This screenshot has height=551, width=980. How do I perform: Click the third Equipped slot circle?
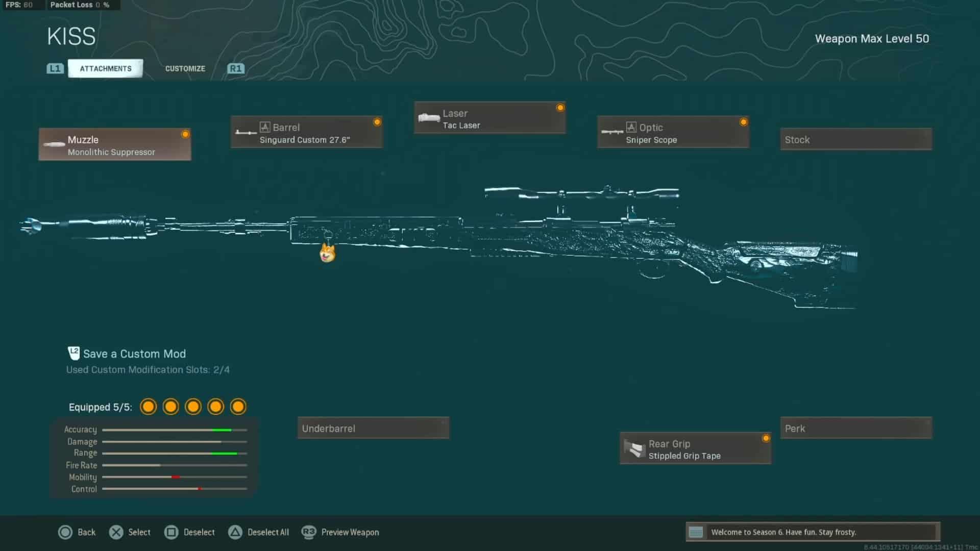(x=193, y=407)
